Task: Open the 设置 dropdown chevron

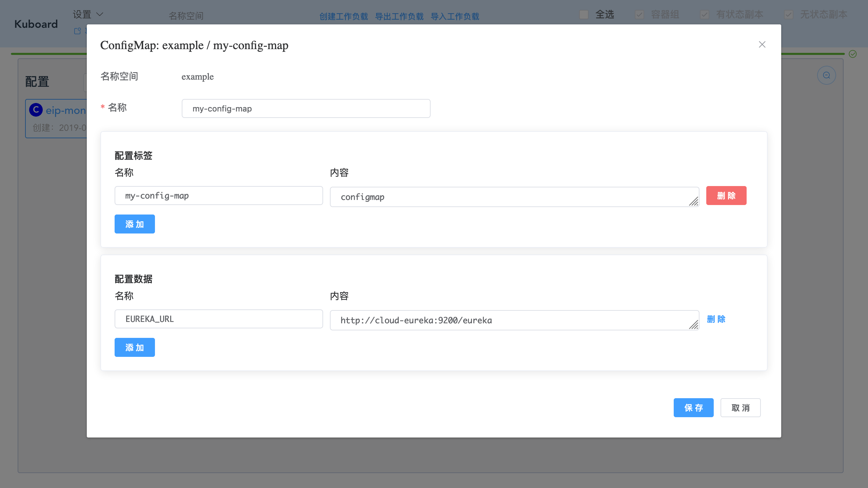Action: pyautogui.click(x=100, y=14)
